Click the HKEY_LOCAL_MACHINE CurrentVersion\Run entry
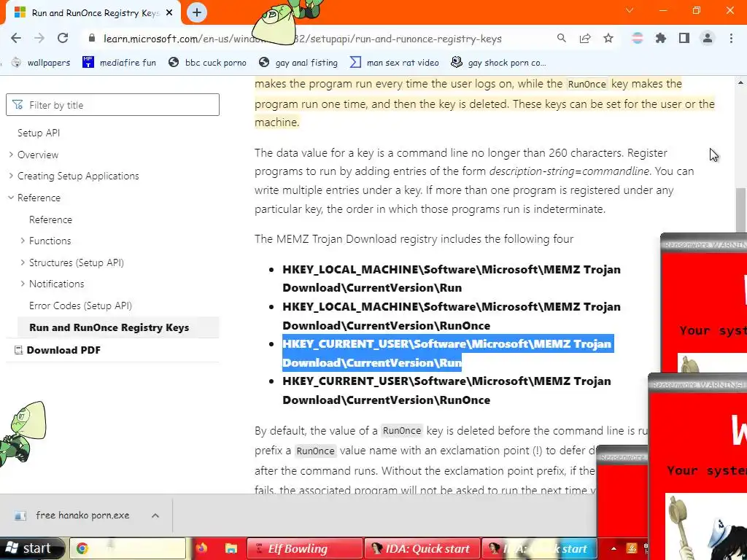Screen dimensions: 747x560 [451, 279]
